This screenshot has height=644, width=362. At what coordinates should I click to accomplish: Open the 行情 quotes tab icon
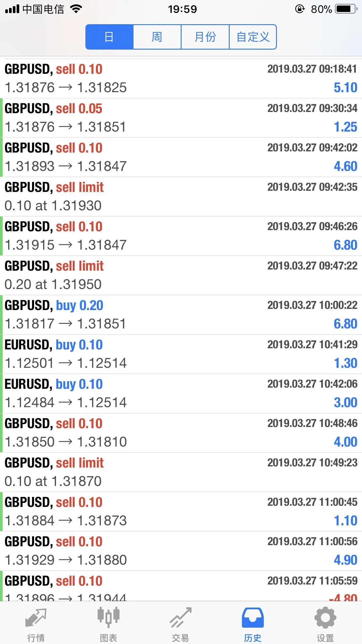(36, 617)
